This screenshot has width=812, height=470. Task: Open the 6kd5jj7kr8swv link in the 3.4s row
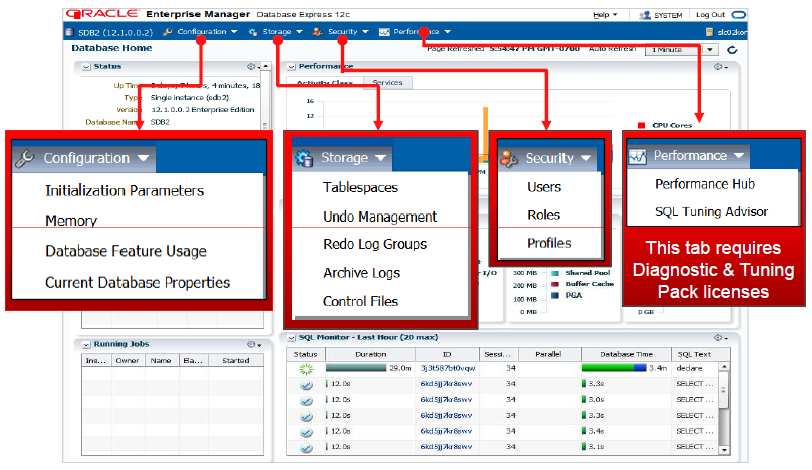pyautogui.click(x=446, y=431)
